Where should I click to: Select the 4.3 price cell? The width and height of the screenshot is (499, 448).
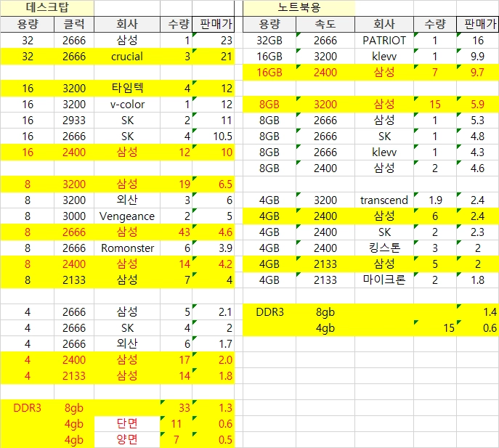(477, 152)
